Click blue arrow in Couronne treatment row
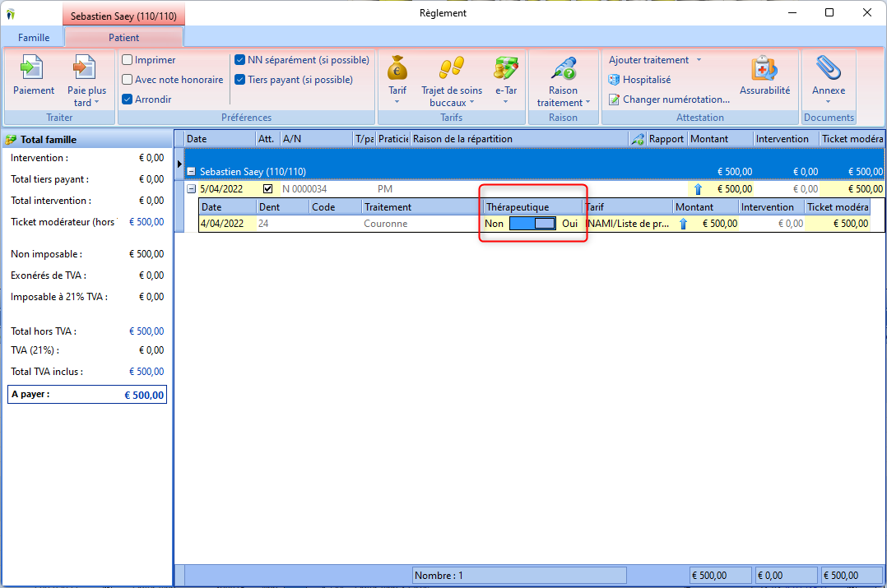887x588 pixels. point(683,224)
